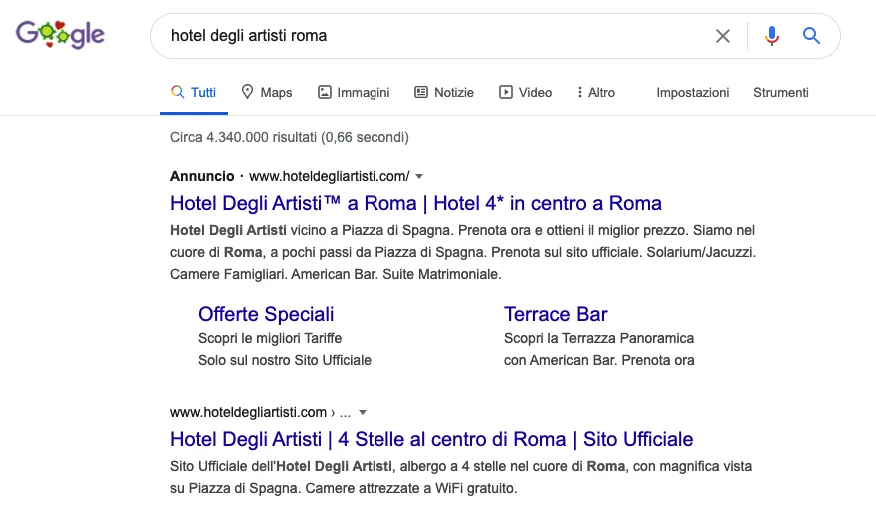The image size is (876, 520).
Task: Select the Tutti tab
Action: pyautogui.click(x=194, y=92)
